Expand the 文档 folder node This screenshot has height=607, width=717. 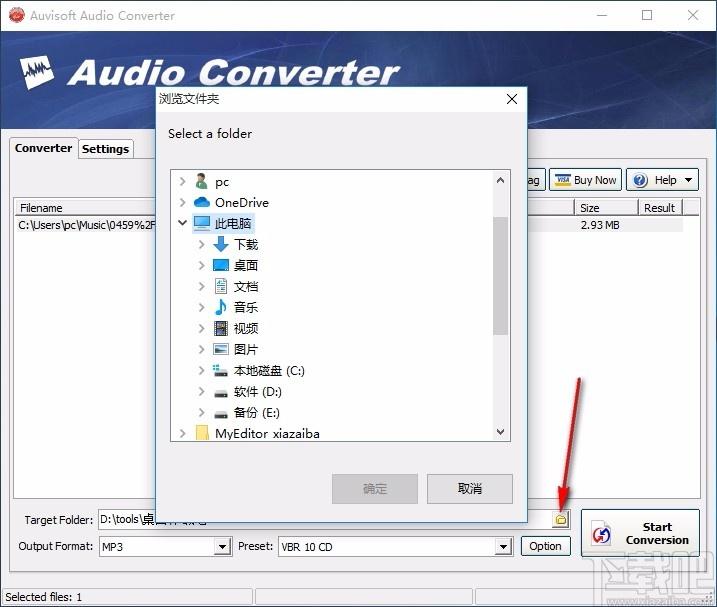(202, 286)
